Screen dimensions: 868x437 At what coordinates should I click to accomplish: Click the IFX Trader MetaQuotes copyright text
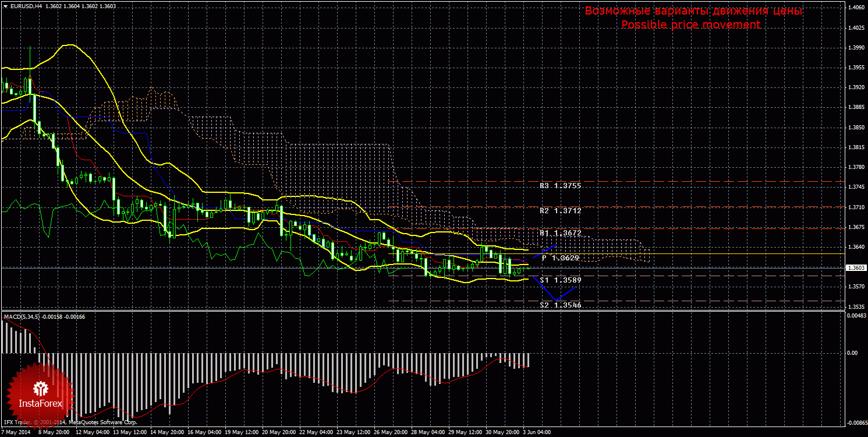tap(70, 422)
